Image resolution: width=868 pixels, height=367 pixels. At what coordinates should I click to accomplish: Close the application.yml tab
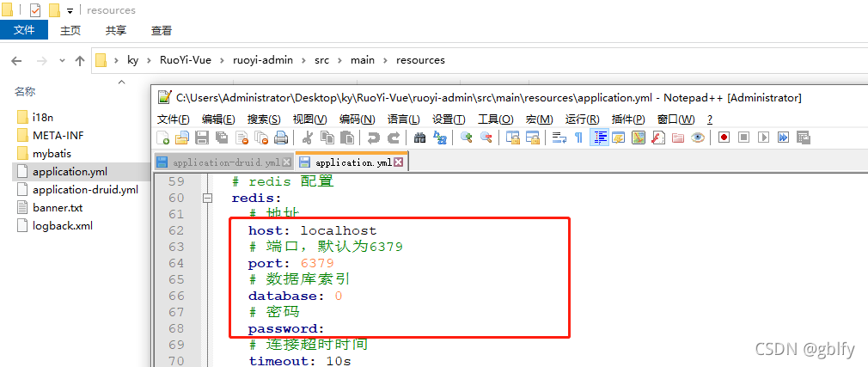[x=398, y=162]
